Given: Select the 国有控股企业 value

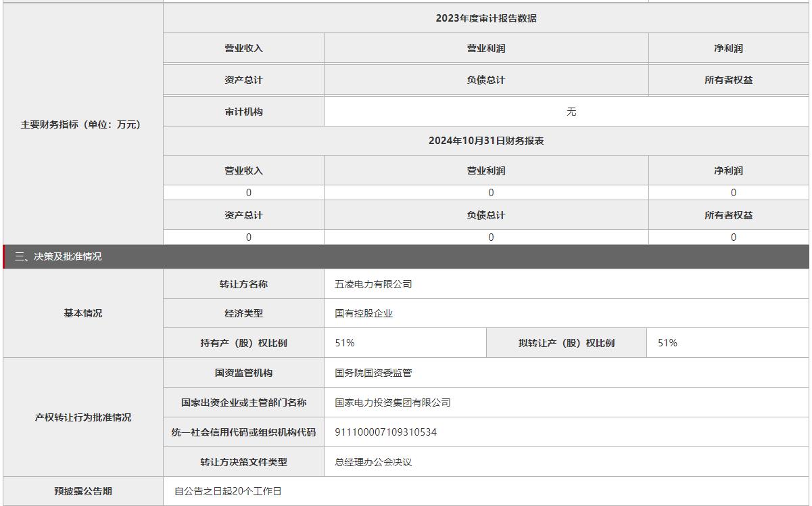Looking at the screenshot, I should pyautogui.click(x=364, y=313).
